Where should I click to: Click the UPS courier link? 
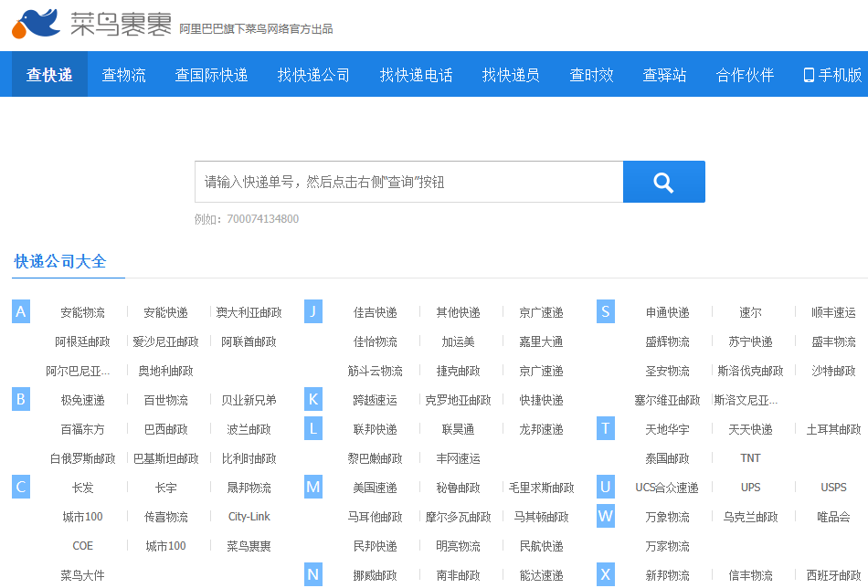(750, 488)
